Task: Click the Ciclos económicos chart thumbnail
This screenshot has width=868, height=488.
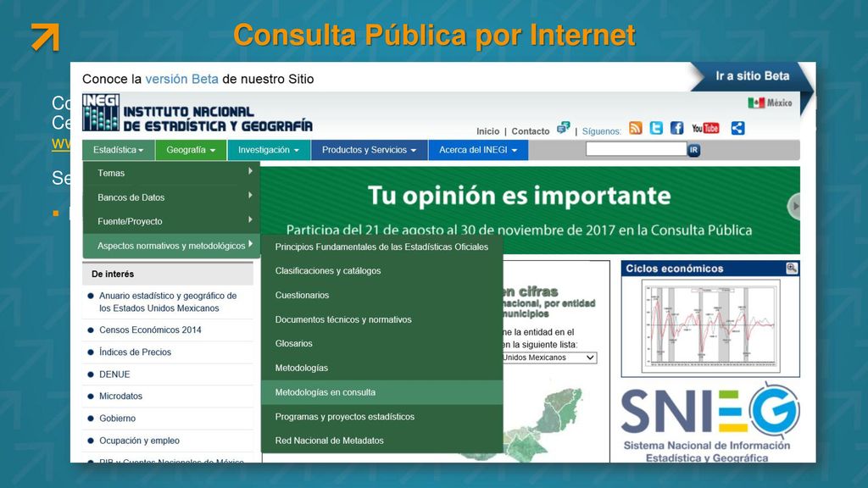Action: pos(711,326)
